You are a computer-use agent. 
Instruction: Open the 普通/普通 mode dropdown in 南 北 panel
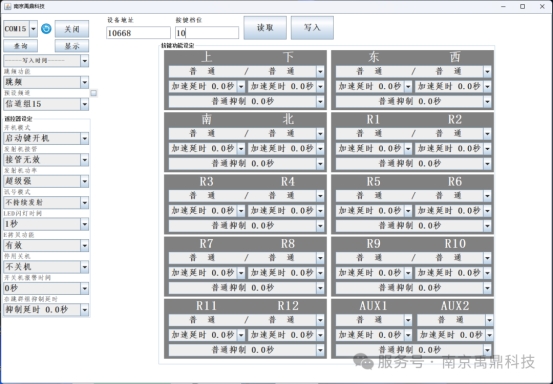click(246, 134)
